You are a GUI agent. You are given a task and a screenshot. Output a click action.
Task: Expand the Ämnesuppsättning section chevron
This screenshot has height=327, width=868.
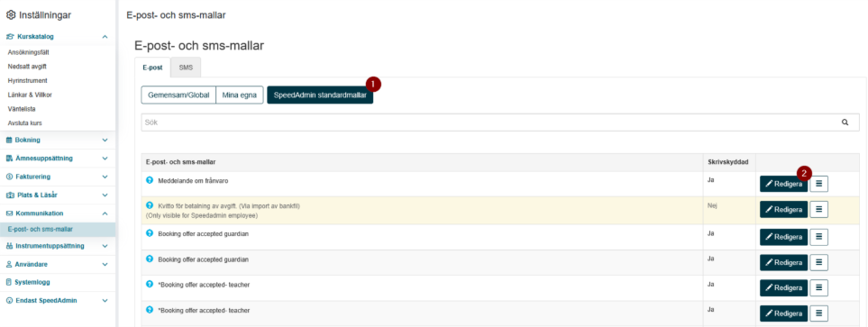(x=105, y=159)
